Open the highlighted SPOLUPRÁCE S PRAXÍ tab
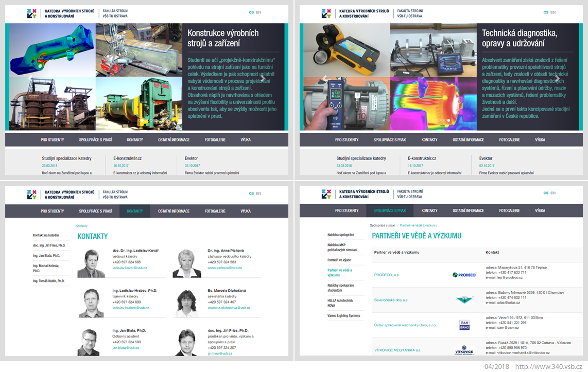 (x=390, y=210)
